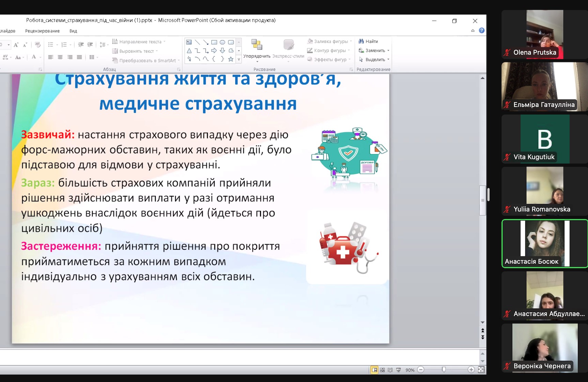Center-align the paragraph text
This screenshot has height=382, width=588.
[x=60, y=57]
